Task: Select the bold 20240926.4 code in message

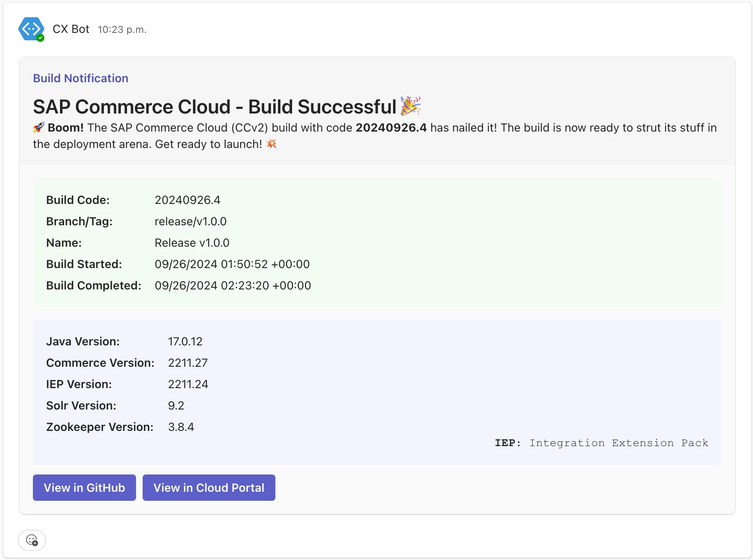Action: coord(391,128)
